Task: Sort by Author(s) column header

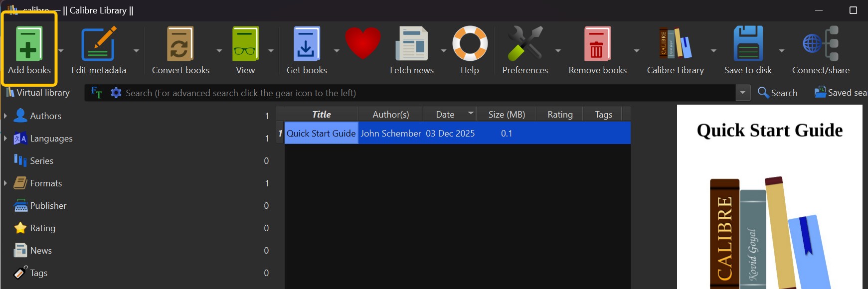Action: (390, 114)
